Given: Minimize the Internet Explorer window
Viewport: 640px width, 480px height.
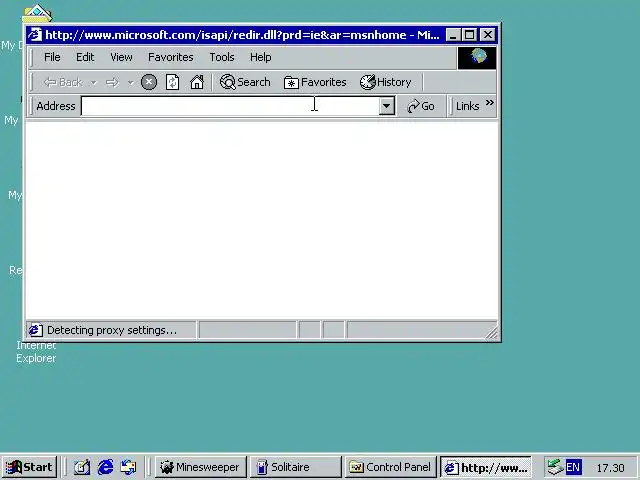Looking at the screenshot, I should pos(453,35).
